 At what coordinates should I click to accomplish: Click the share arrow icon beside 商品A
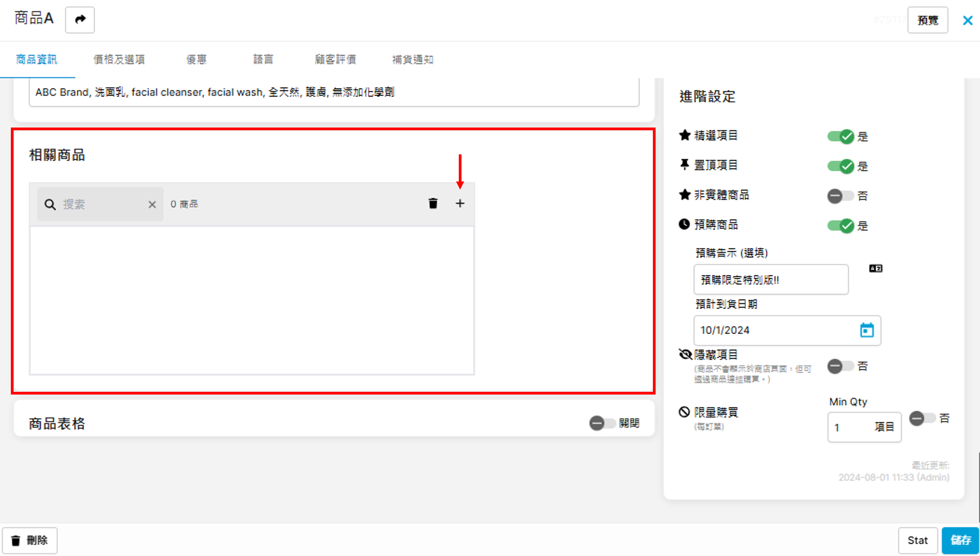click(80, 20)
